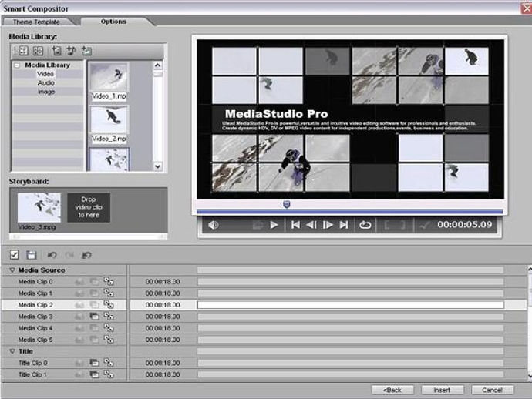Click the preview timecode 00:00:05.09
The height and width of the screenshot is (399, 532).
tap(464, 224)
